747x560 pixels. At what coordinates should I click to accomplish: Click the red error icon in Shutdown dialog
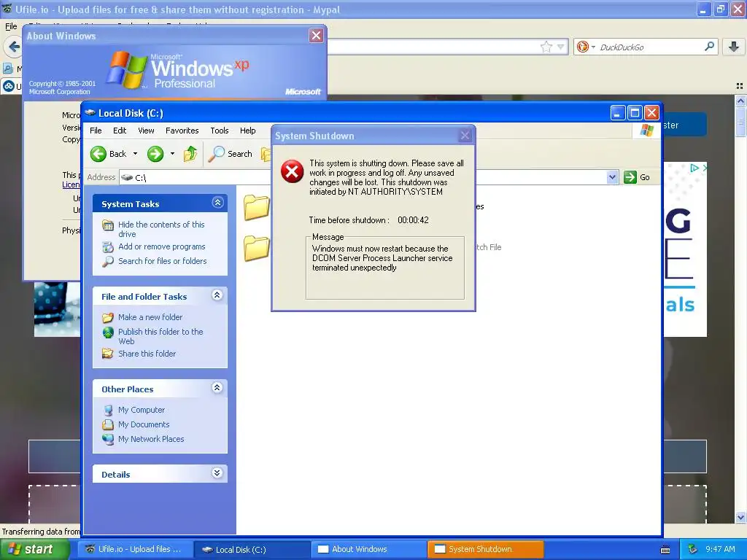tap(292, 171)
